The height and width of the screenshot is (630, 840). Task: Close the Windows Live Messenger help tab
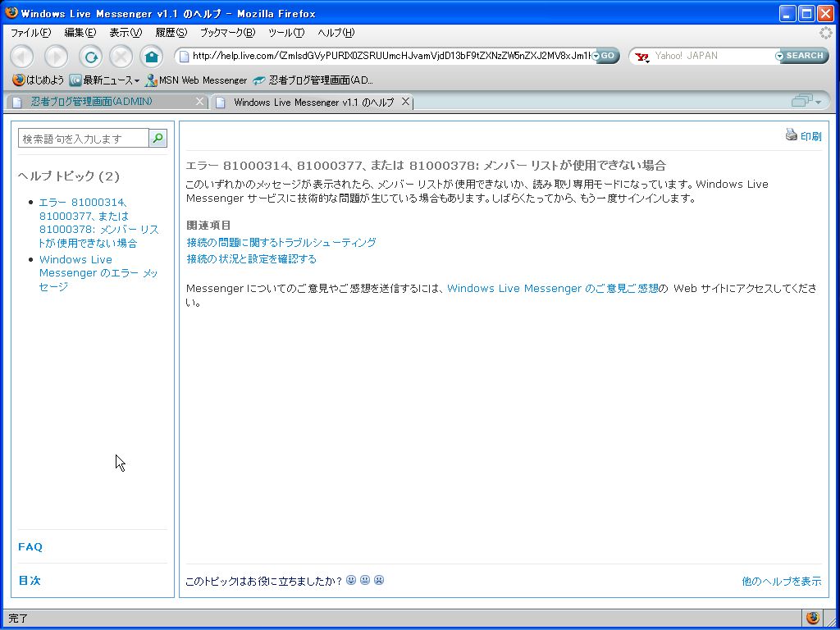click(x=405, y=101)
